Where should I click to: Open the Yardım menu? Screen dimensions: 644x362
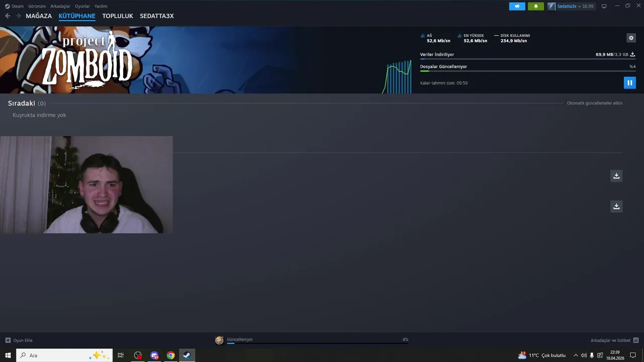pos(101,6)
